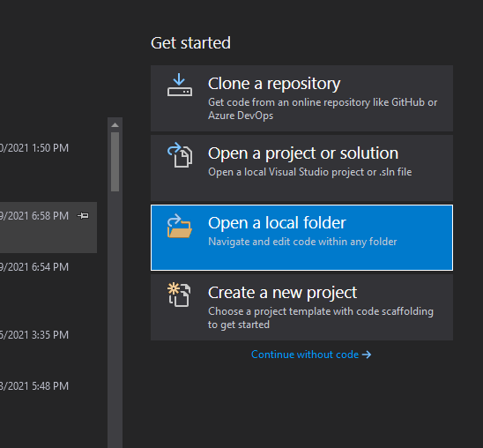
Task: Click the recent list scroll up arrow
Action: click(115, 124)
